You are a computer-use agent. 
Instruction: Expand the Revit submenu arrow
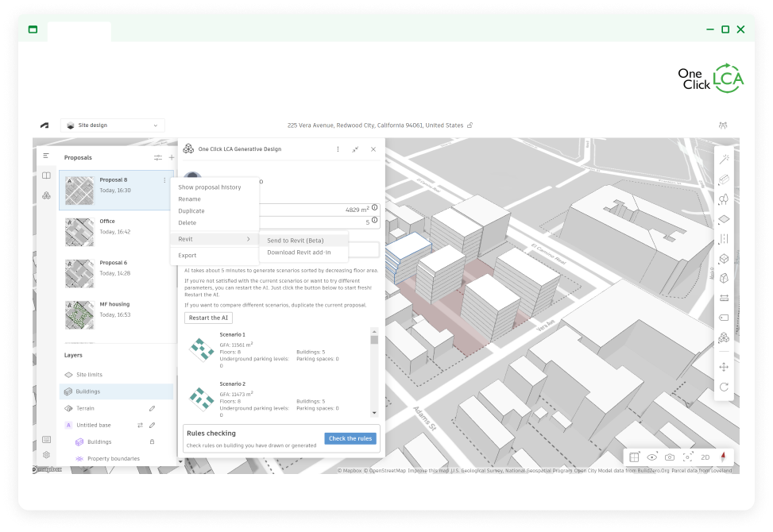pos(249,239)
